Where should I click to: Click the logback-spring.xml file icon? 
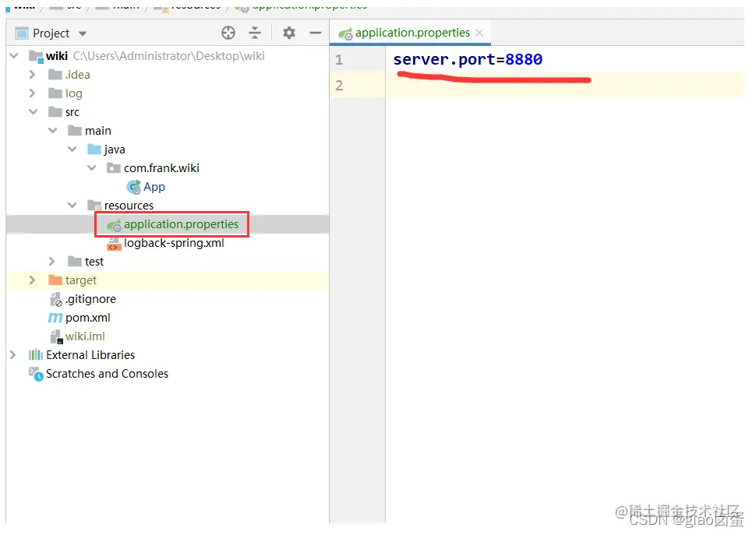click(113, 244)
